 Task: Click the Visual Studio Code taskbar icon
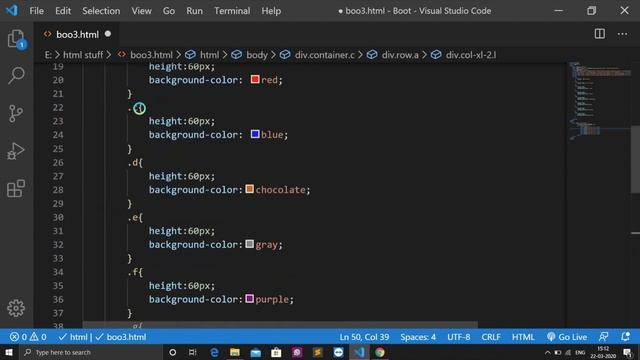(x=359, y=352)
